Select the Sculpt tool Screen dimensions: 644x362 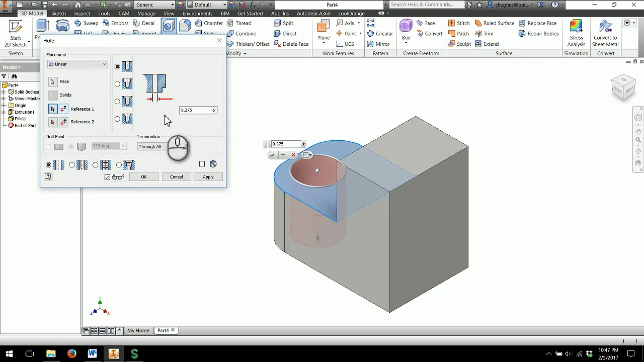[x=459, y=44]
